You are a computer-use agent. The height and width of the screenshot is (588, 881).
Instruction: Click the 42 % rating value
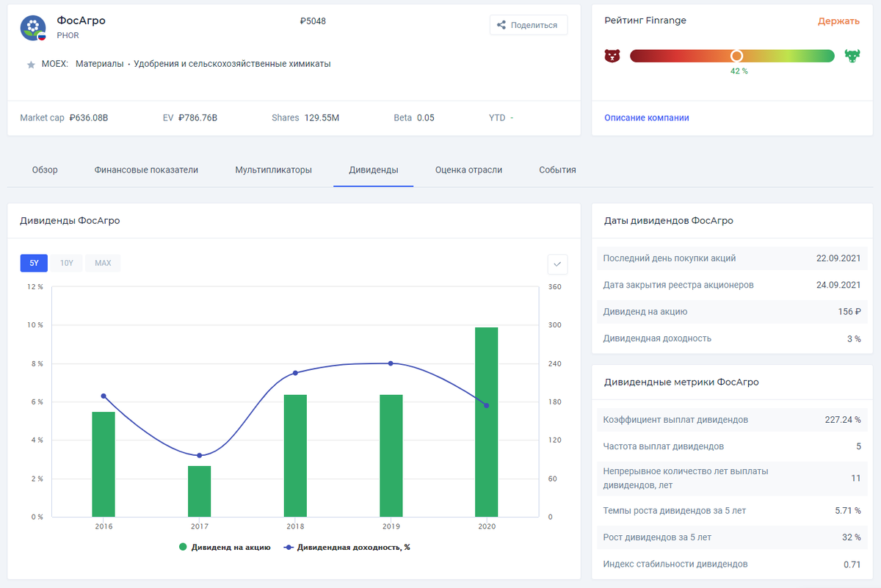click(739, 71)
